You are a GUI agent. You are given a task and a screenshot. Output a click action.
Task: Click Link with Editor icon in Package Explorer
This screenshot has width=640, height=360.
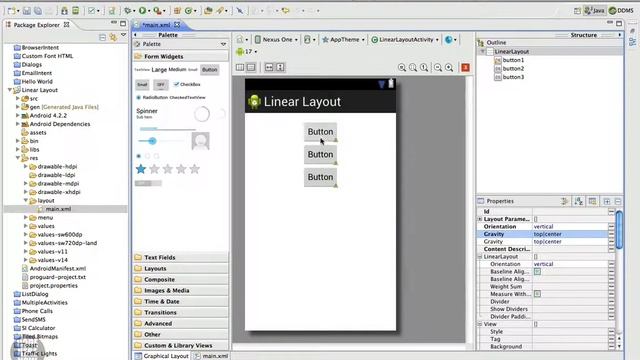113,38
